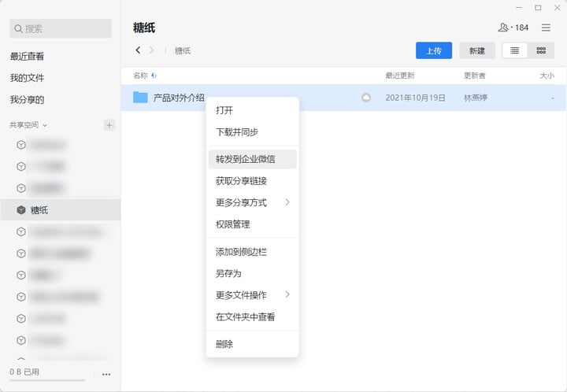Screen dimensions: 567x392
Task: Switch to list view layout
Action: tap(514, 50)
